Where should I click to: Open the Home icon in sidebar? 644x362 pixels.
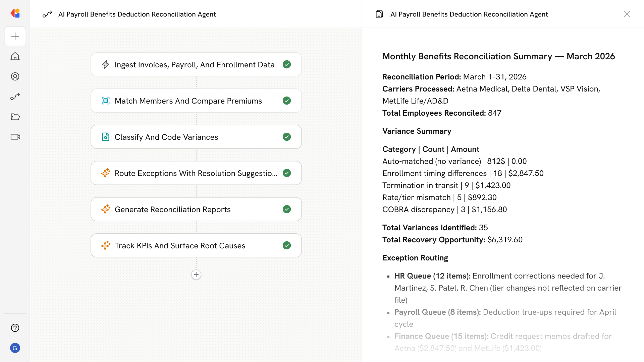15,56
